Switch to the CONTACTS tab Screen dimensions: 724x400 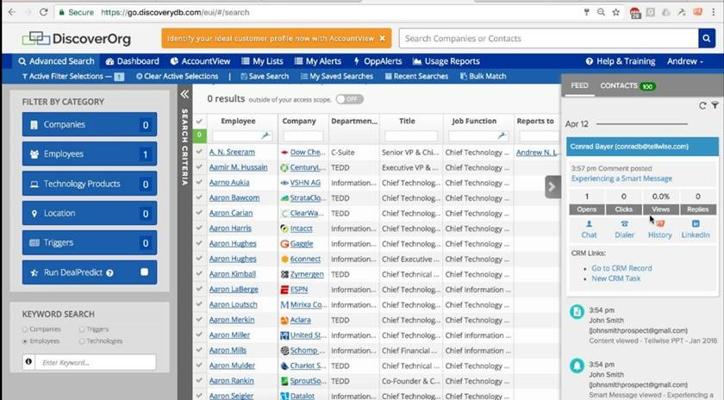(628, 85)
